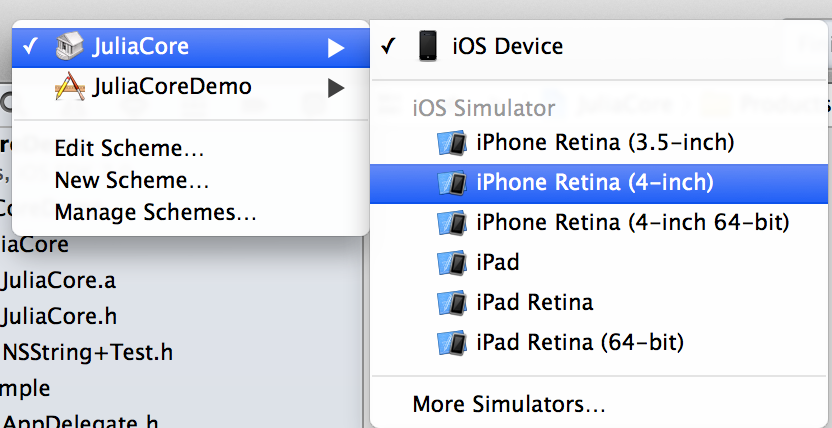The image size is (832, 428).
Task: Select the checked JuliaCore scheme
Action: [x=190, y=47]
